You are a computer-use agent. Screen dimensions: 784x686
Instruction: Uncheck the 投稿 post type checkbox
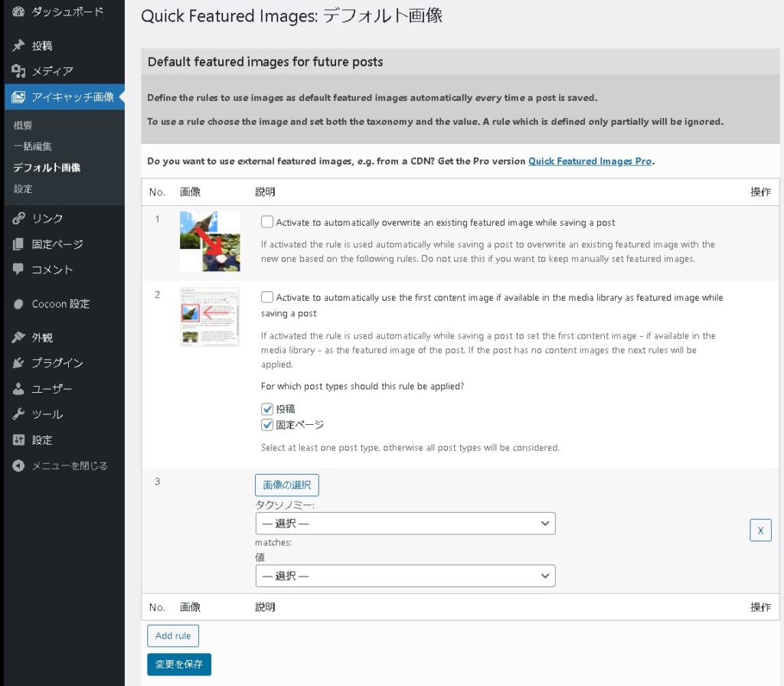pyautogui.click(x=267, y=409)
